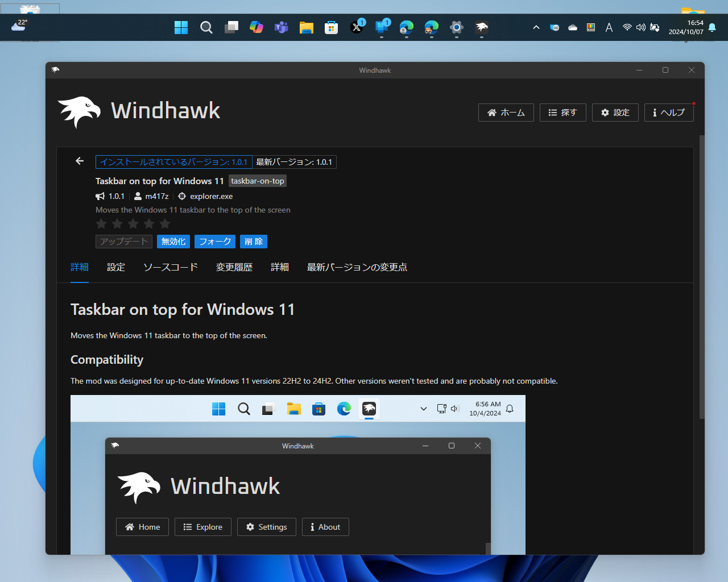
Task: Open Task View from the taskbar
Action: pyautogui.click(x=231, y=27)
